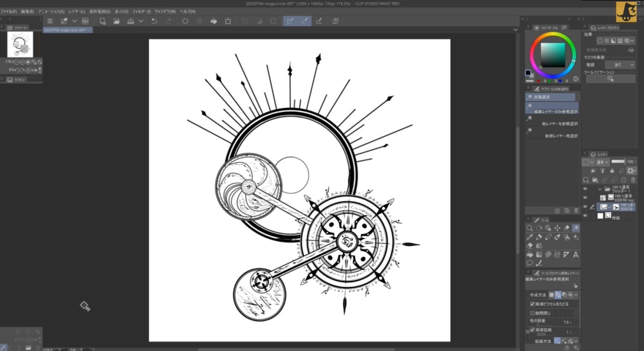This screenshot has height=351, width=644.
Task: Open the command bar hamburger menu
Action: point(50,21)
